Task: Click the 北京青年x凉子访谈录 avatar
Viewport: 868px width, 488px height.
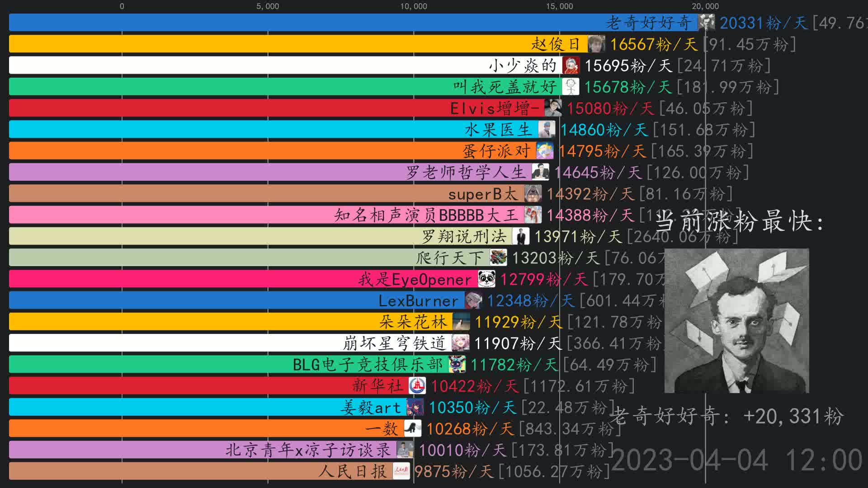Action: point(405,450)
